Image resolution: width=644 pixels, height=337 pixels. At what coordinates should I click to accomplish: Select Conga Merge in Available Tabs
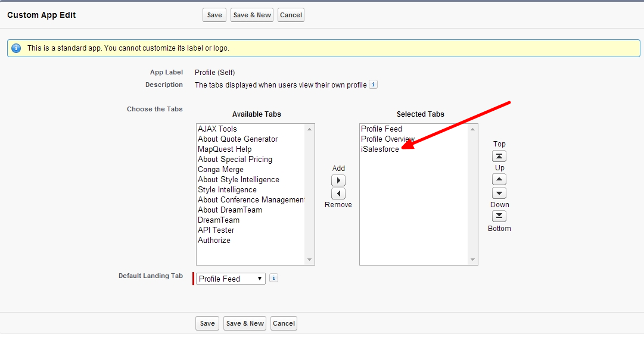coord(251,170)
